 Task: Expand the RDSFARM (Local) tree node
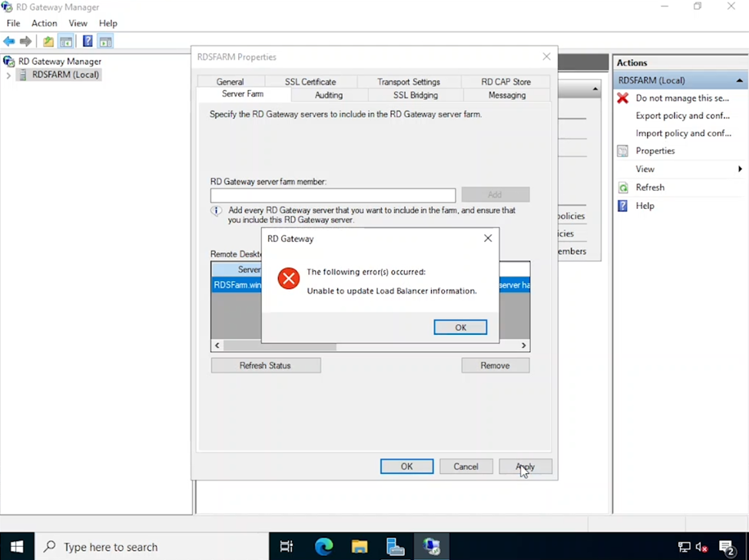8,75
